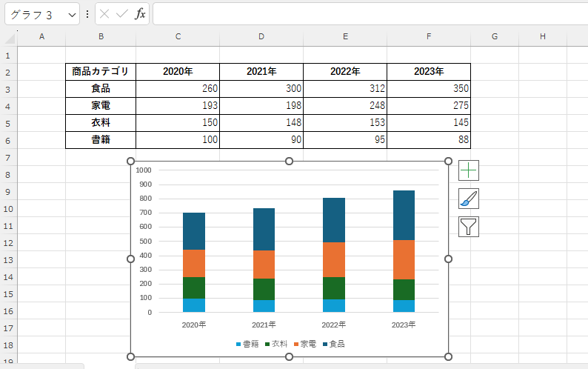Viewport: 588px width, 369px height.
Task: Select the cell containing 350
Action: (x=428, y=89)
